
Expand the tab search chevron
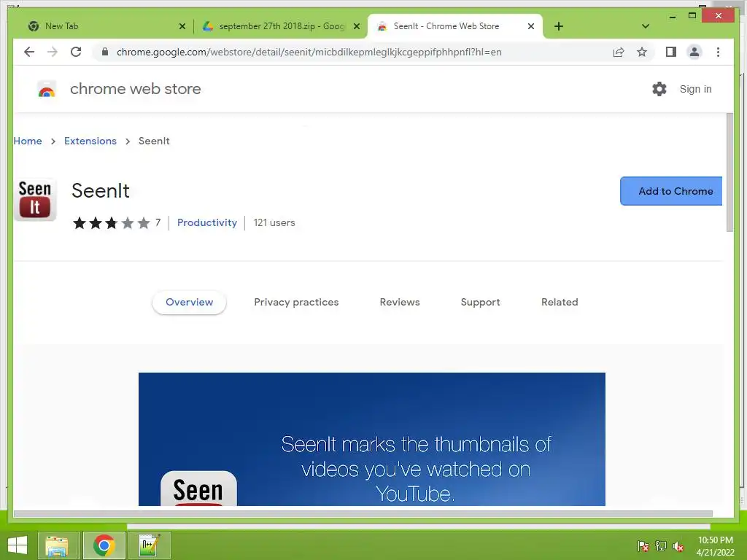click(646, 26)
